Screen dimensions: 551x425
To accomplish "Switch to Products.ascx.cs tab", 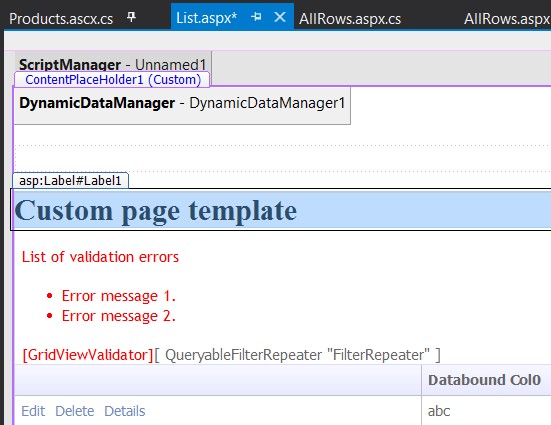I will 61,19.
